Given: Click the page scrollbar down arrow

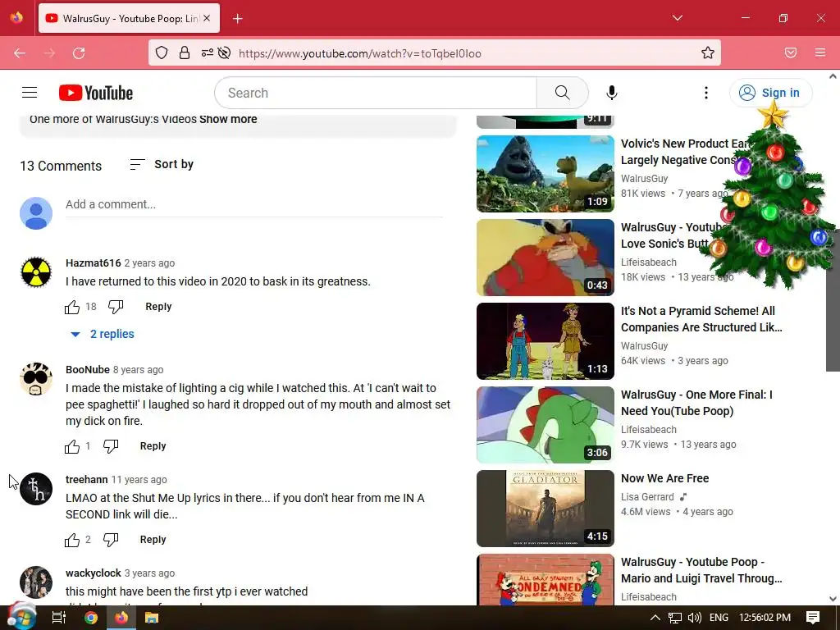Looking at the screenshot, I should tap(833, 599).
